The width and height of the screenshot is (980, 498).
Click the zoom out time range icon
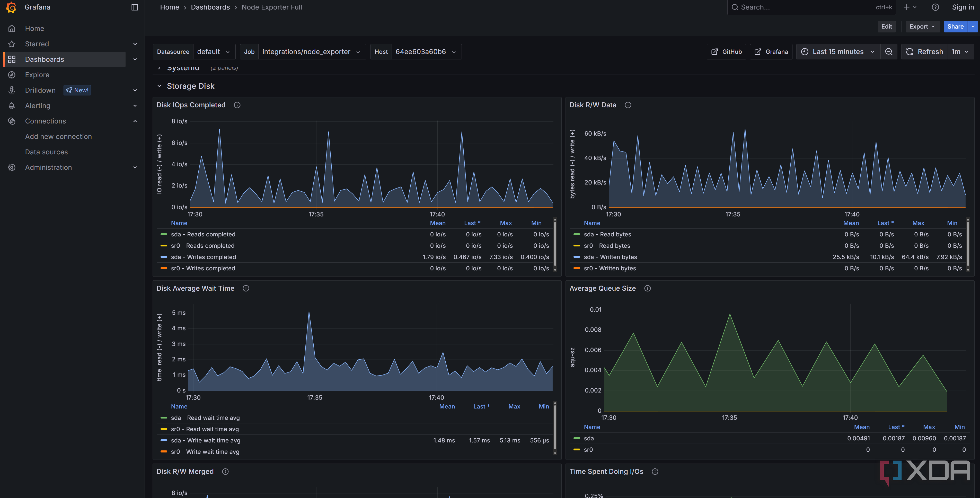[889, 52]
